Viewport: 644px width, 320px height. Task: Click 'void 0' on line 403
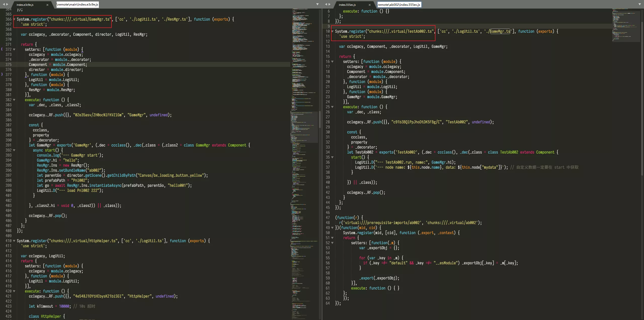tap(67, 206)
